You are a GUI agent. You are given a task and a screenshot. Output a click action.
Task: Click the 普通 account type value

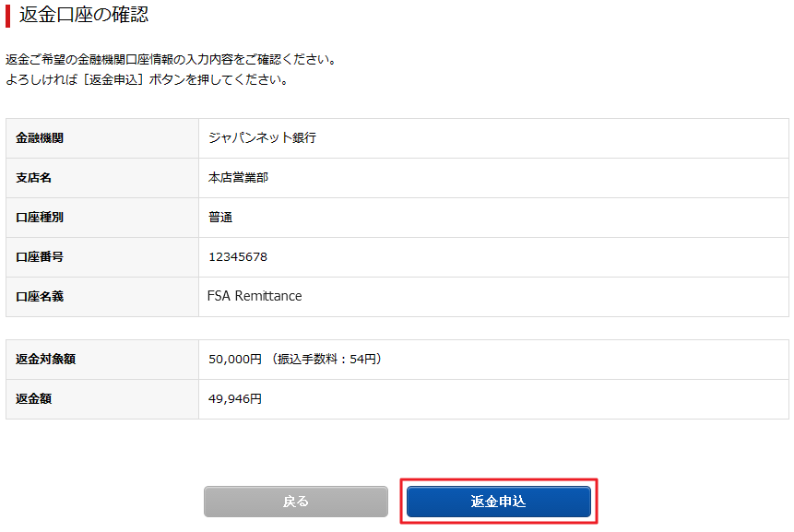click(x=220, y=218)
